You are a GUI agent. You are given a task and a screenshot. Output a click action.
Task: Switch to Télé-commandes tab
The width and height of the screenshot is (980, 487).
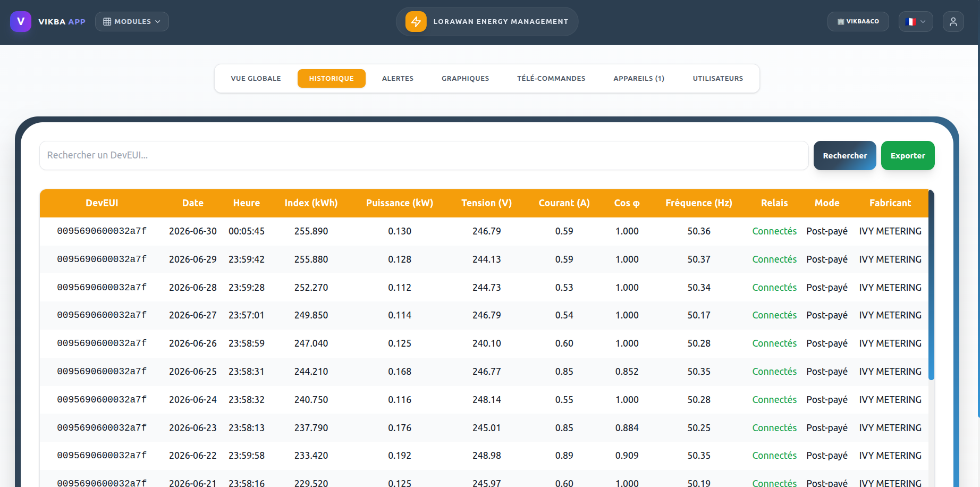[x=551, y=78]
